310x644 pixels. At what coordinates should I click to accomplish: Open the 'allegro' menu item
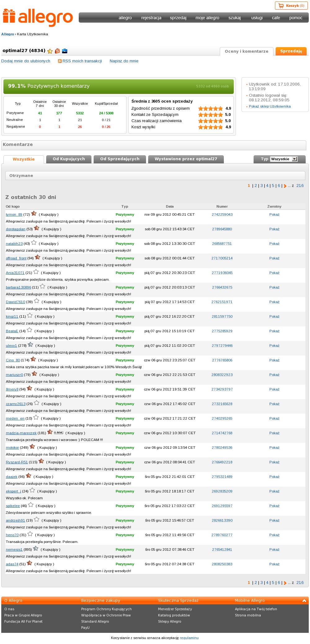pyautogui.click(x=125, y=18)
